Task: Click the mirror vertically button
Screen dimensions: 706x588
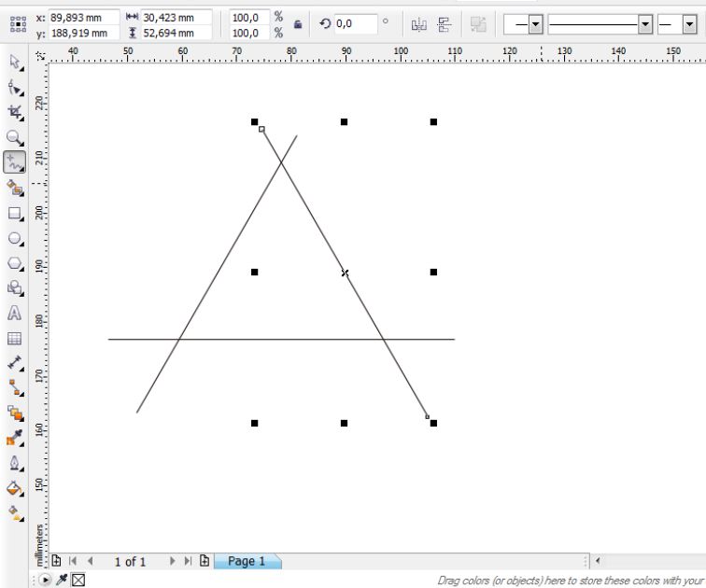Action: (445, 24)
